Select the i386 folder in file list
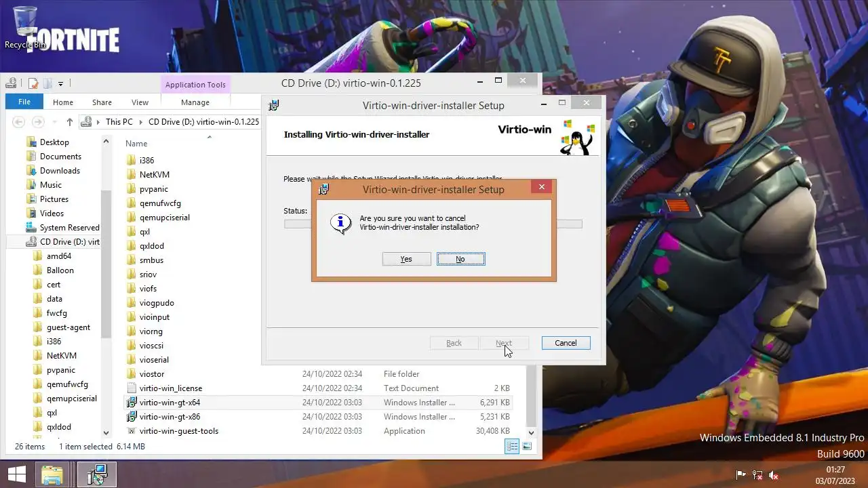This screenshot has width=868, height=488. (x=146, y=161)
